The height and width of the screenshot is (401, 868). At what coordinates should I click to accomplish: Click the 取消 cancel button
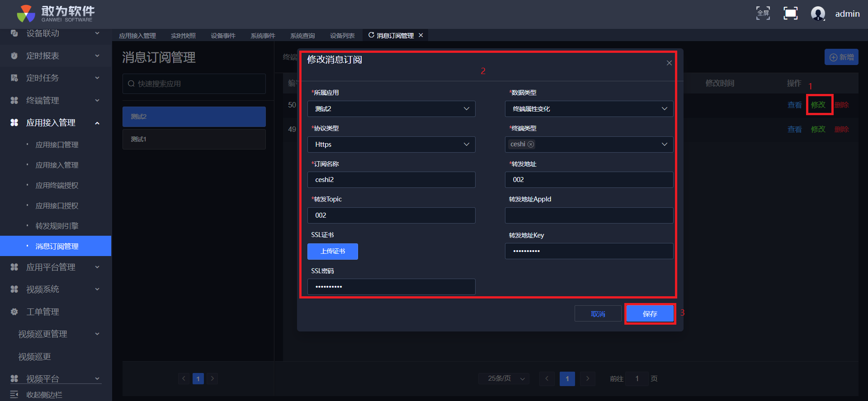tap(598, 314)
